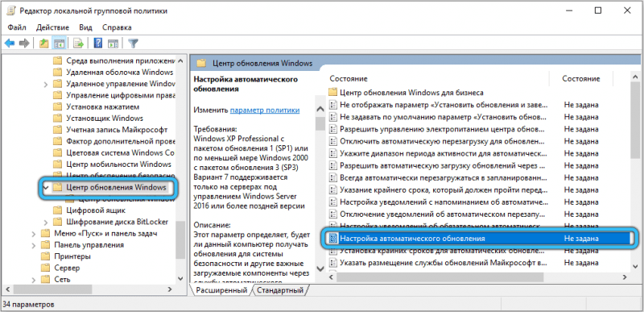Select «Укажите диапазон периода активности» policy
This screenshot has width=644, height=312.
point(444,153)
